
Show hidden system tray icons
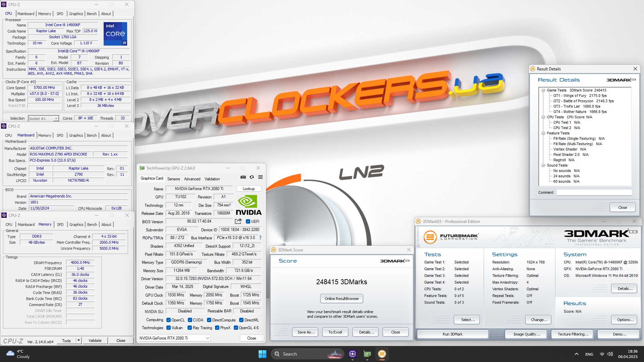tap(577, 354)
